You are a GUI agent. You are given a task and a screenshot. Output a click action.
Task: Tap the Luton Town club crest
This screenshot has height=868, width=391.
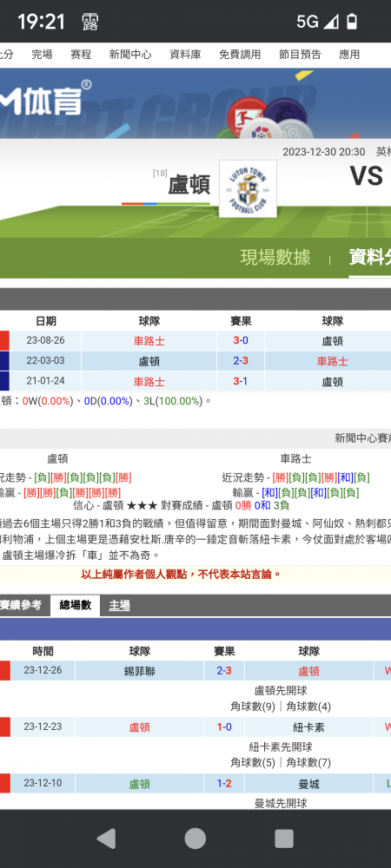(248, 188)
